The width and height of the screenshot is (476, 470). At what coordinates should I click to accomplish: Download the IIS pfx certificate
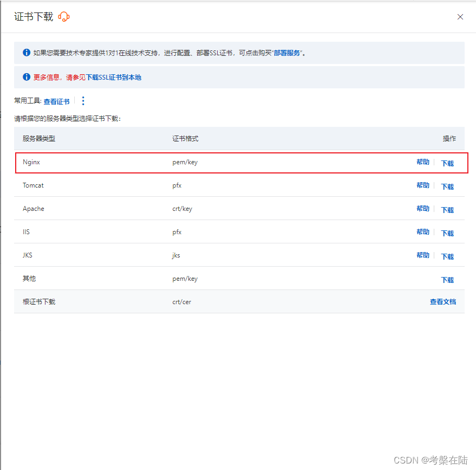447,233
